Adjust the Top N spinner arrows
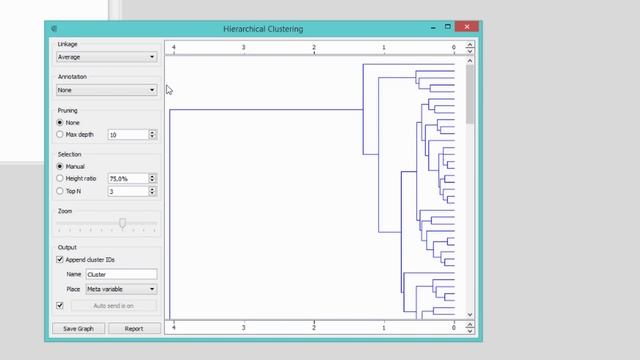Viewport: 640px width, 360px height. (152, 191)
